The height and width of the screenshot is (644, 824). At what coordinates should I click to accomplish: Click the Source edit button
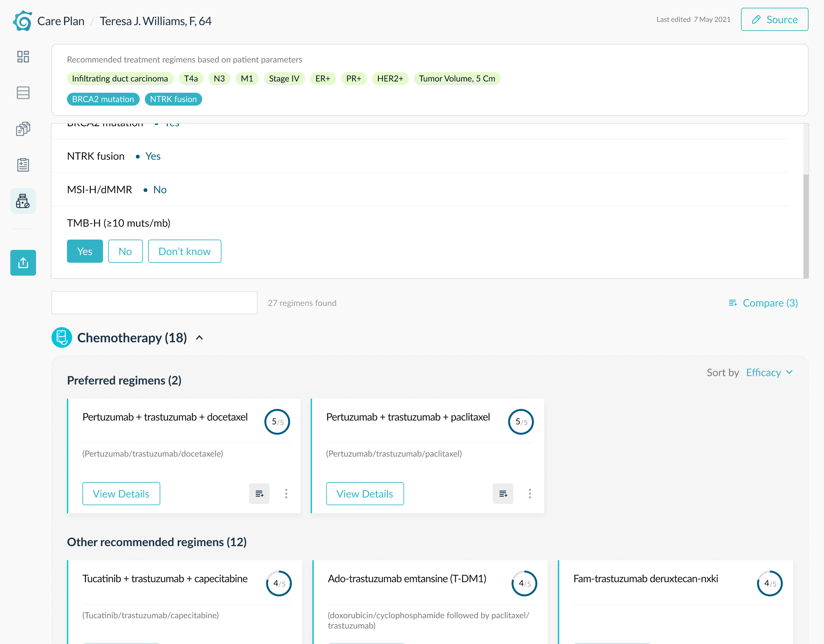coord(774,19)
